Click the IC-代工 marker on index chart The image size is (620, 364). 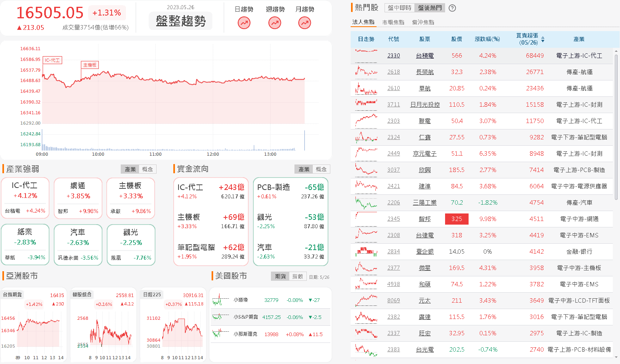coord(52,60)
